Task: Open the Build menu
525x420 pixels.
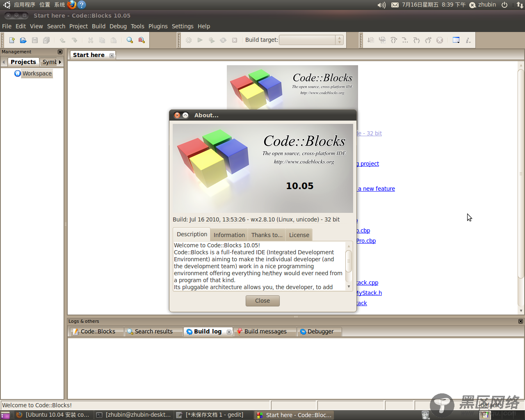Action: (x=98, y=26)
